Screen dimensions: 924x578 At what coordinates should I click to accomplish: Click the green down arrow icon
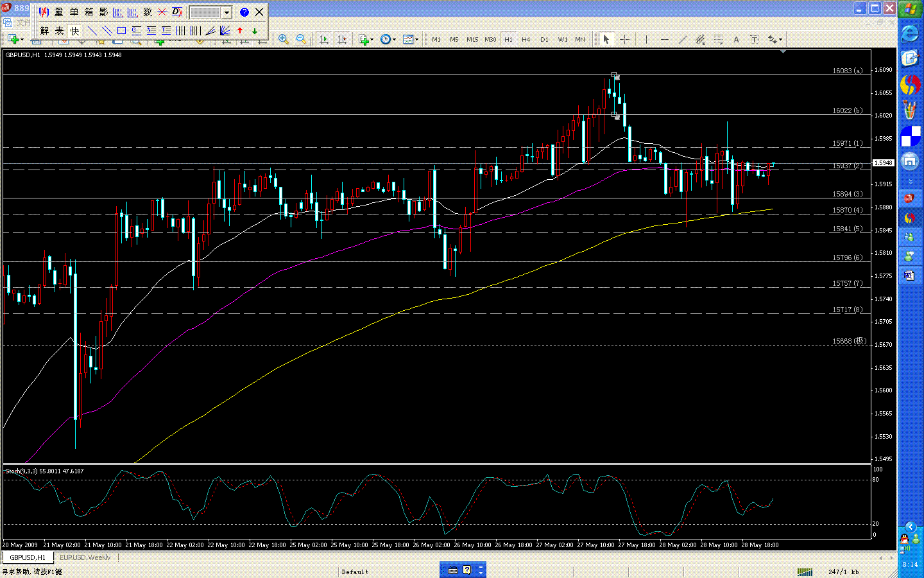click(255, 30)
